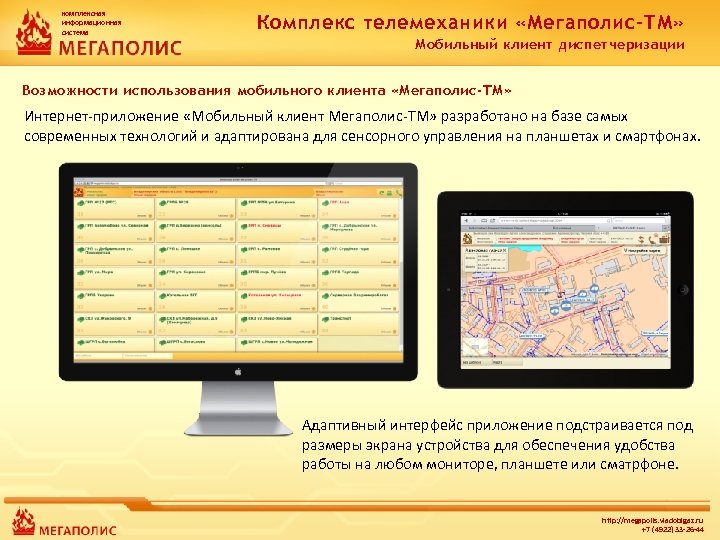Click the МЕГАПОЛИС logo in the slide footer
The image size is (720, 540).
[x=64, y=523]
